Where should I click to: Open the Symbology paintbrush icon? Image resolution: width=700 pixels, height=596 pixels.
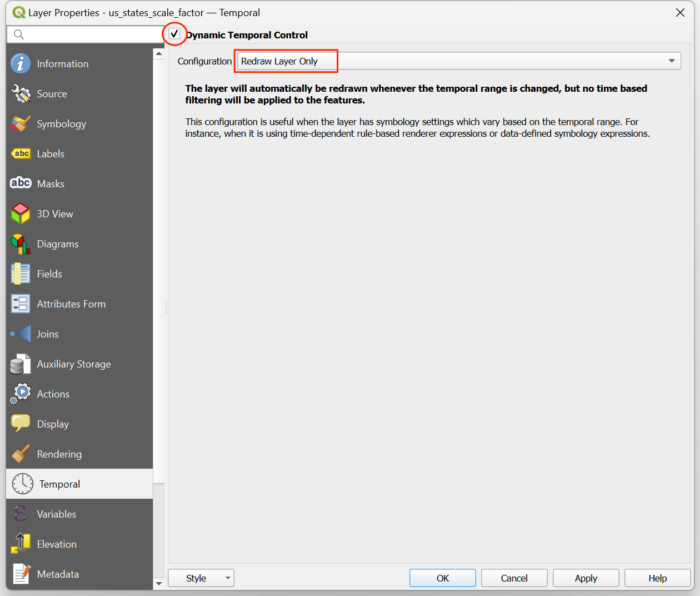click(x=21, y=124)
